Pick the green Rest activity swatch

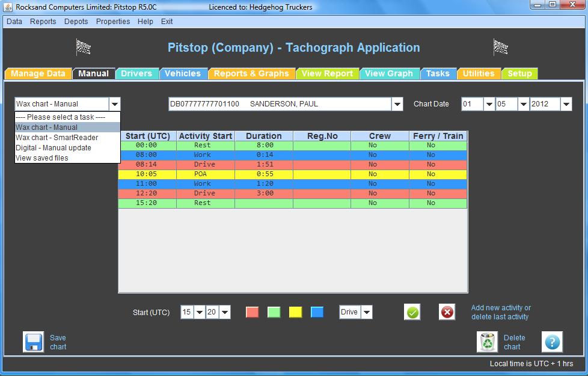point(274,312)
